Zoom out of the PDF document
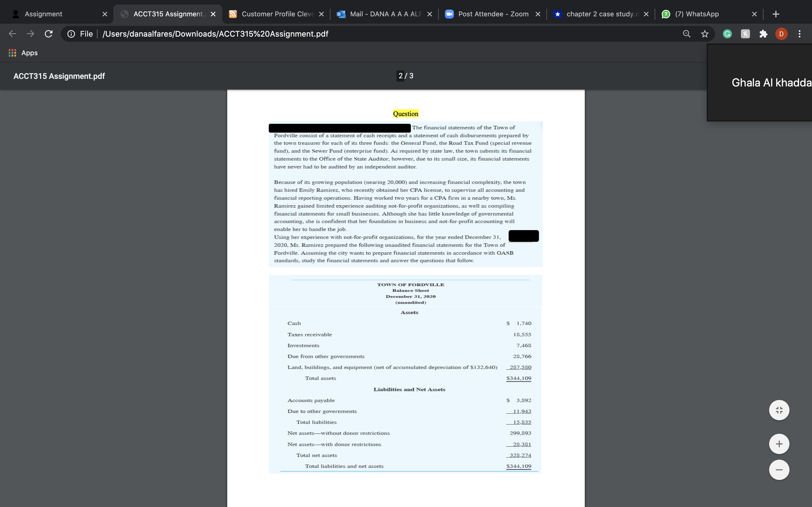 [779, 470]
